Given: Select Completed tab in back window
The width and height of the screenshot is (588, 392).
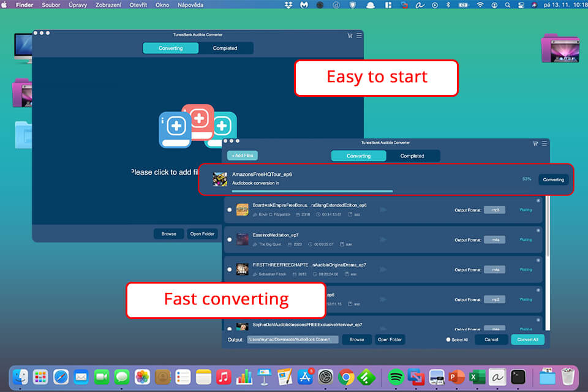Looking at the screenshot, I should 225,48.
